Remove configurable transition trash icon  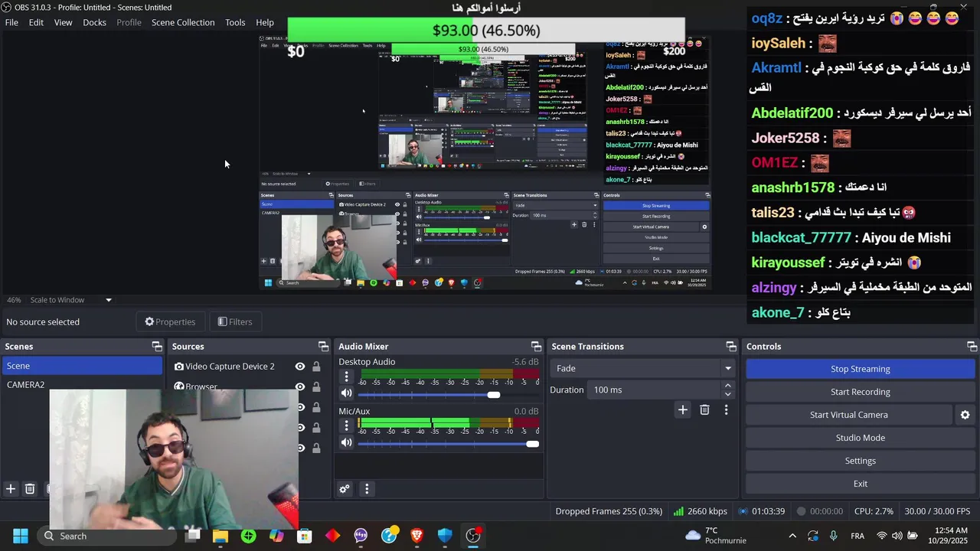pyautogui.click(x=704, y=409)
